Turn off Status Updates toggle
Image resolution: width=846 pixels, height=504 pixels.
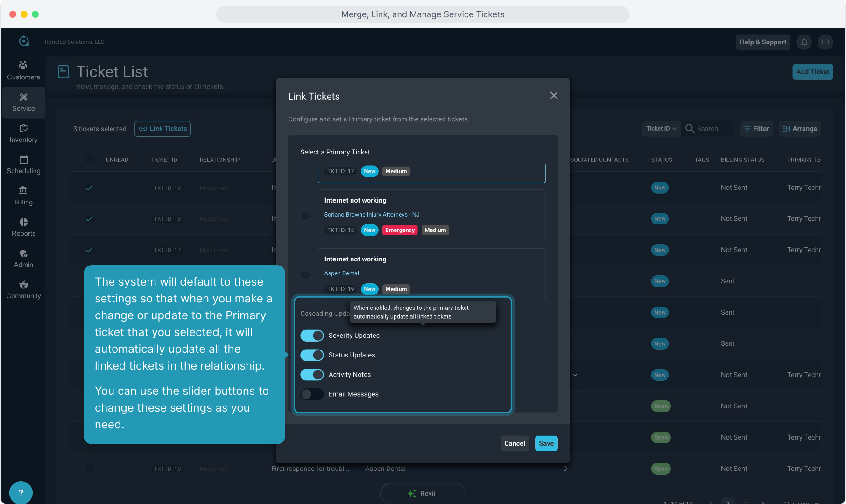(312, 355)
